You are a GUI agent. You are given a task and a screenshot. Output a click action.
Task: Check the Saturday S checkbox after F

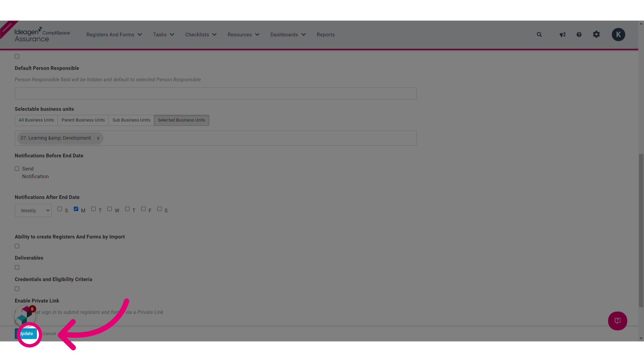pyautogui.click(x=159, y=209)
